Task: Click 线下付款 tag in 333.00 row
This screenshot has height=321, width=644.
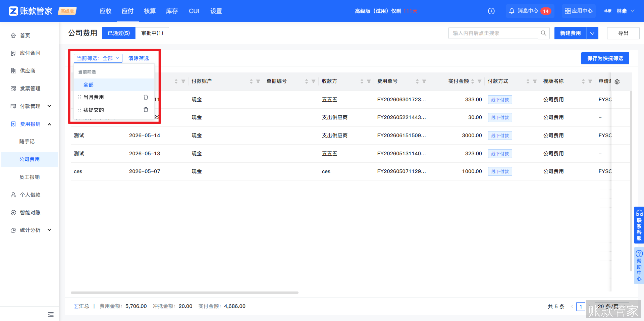Action: click(500, 100)
